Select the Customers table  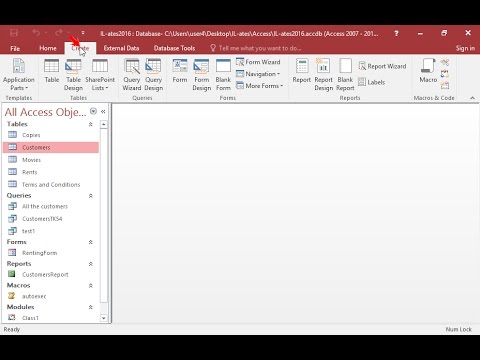[51, 147]
